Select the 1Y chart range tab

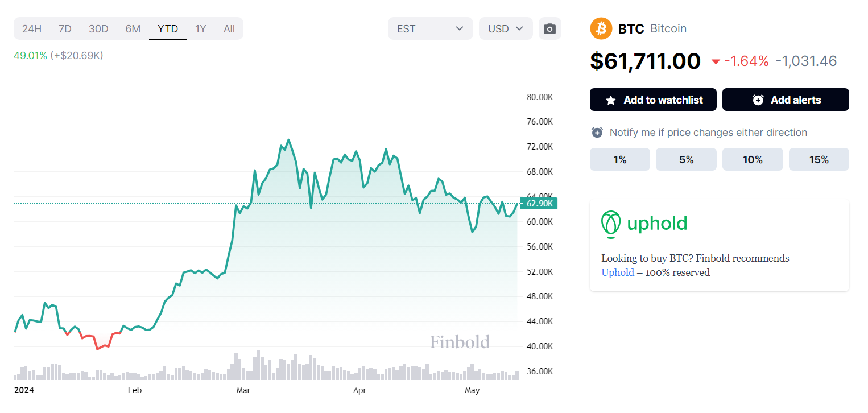[201, 28]
